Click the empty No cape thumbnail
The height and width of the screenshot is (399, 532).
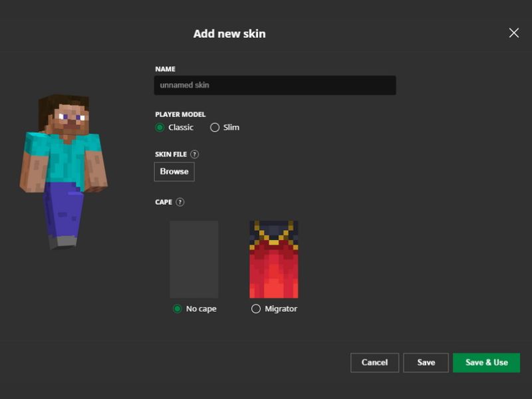[x=194, y=259]
